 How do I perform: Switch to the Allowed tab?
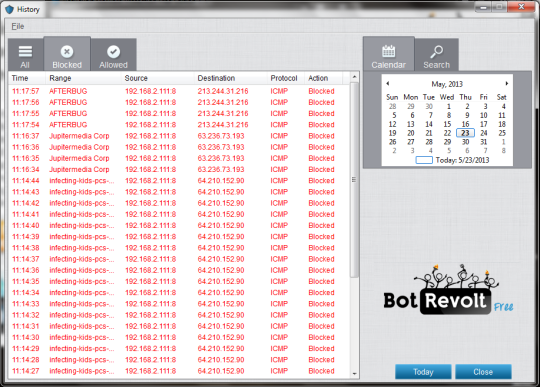[114, 55]
